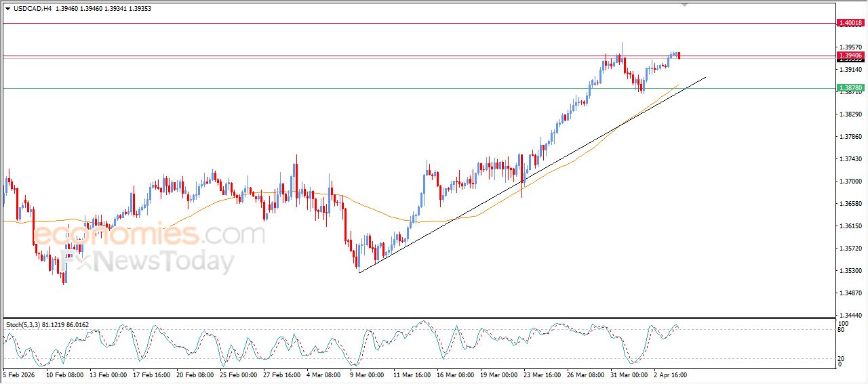Click the dropdown triangle beside USDCAD,H4
The width and height of the screenshot is (868, 384).
[x=8, y=9]
